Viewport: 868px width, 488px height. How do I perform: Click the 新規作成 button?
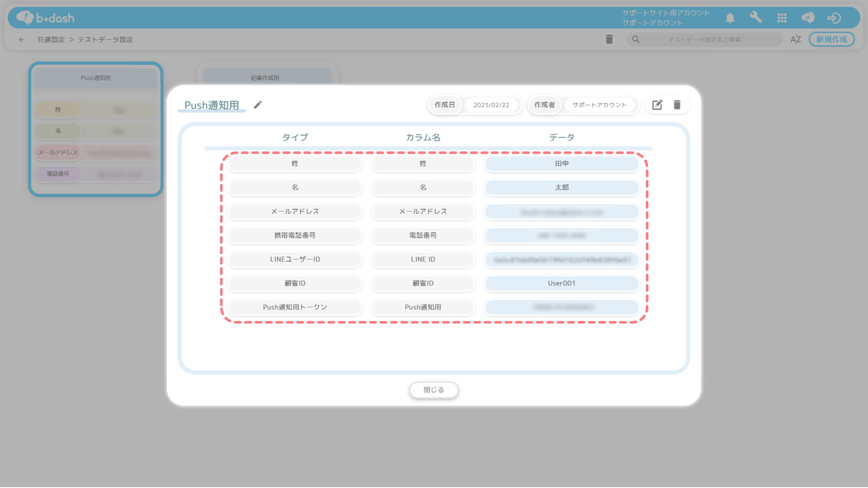tap(832, 39)
